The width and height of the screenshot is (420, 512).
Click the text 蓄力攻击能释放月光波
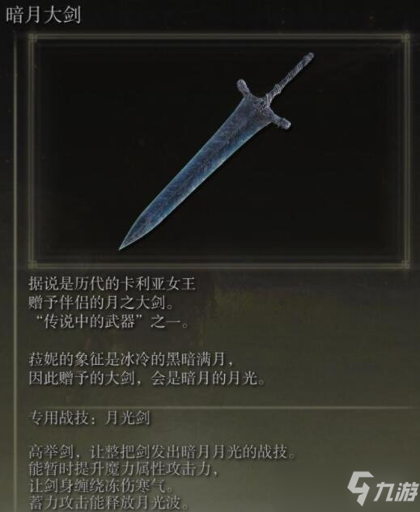tap(108, 503)
